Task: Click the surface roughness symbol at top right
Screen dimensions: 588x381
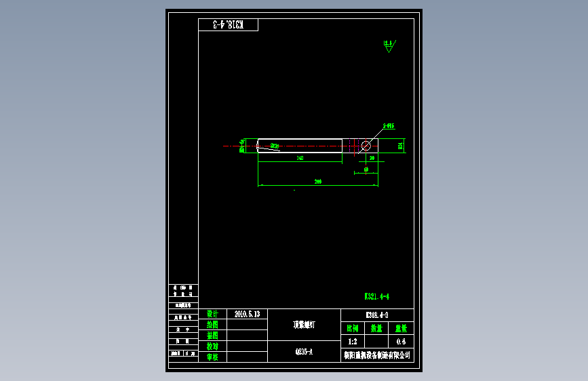Action: tap(389, 46)
